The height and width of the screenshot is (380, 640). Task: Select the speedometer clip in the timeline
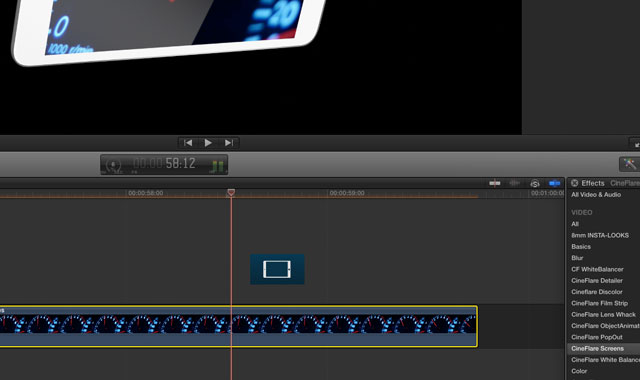coord(238,327)
